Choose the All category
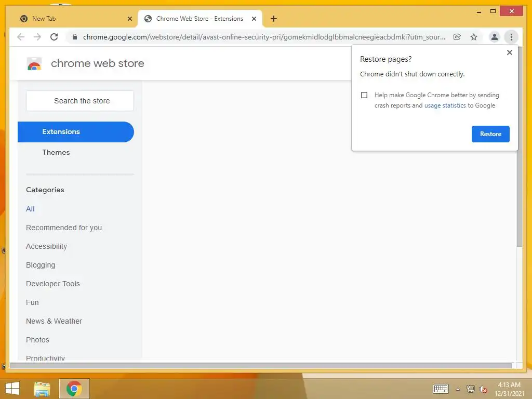The height and width of the screenshot is (399, 532). pyautogui.click(x=30, y=209)
